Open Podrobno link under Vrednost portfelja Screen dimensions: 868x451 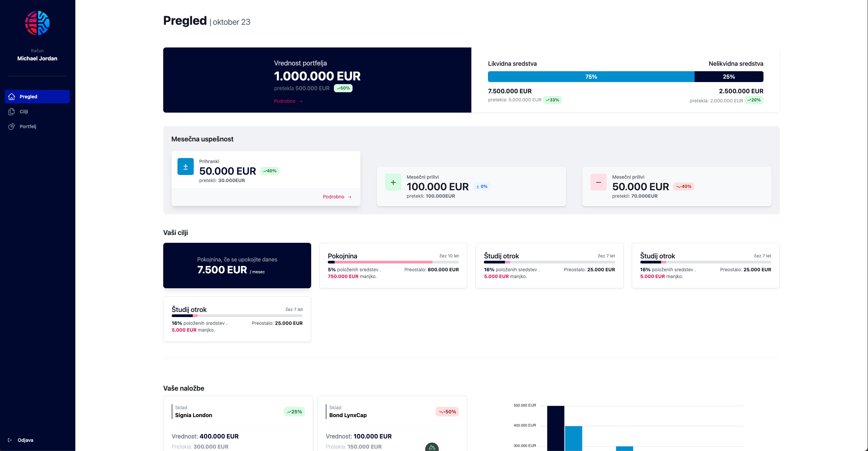tap(288, 101)
